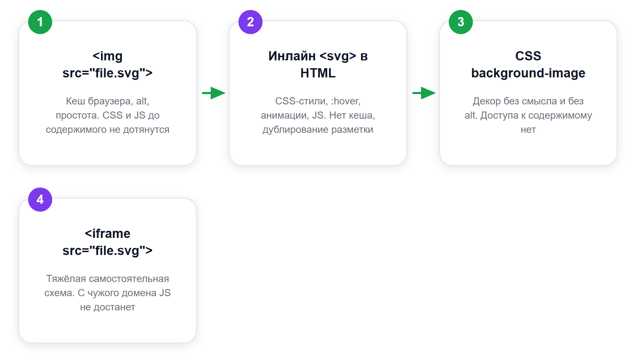Click the arrow between cards 1 and 2
This screenshot has height=364, width=636.
[x=214, y=93]
